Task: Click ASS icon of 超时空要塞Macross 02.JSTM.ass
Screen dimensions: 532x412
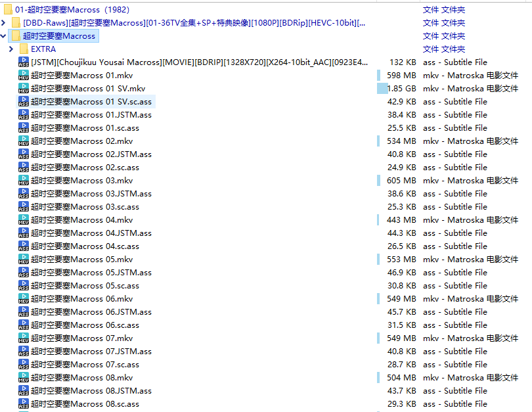Action: click(x=24, y=154)
